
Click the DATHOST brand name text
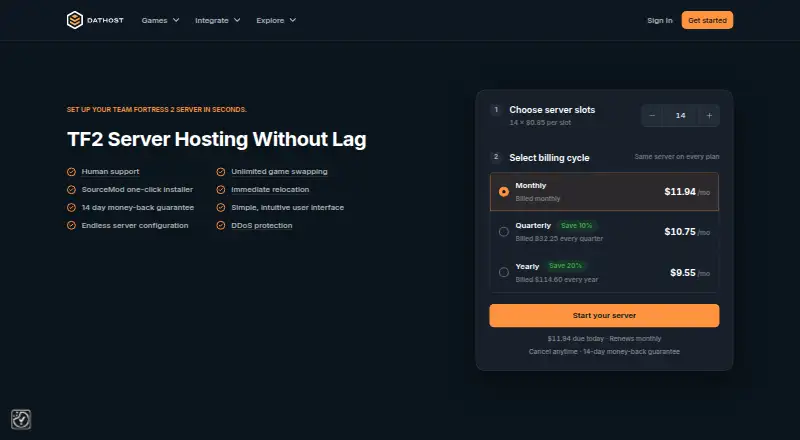click(x=105, y=20)
